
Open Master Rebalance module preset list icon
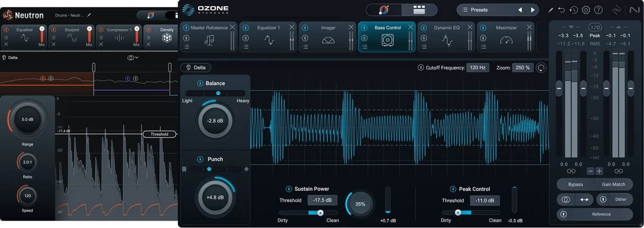tap(186, 46)
